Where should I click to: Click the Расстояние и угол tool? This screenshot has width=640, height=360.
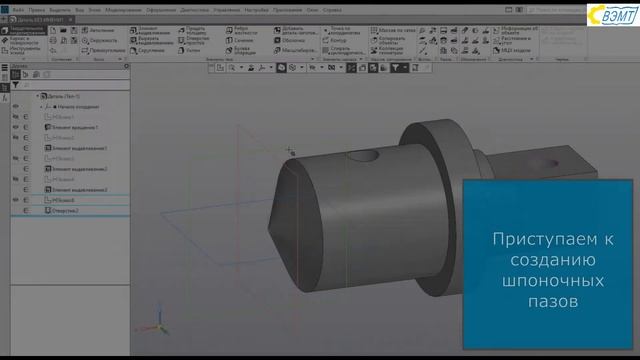(x=512, y=40)
